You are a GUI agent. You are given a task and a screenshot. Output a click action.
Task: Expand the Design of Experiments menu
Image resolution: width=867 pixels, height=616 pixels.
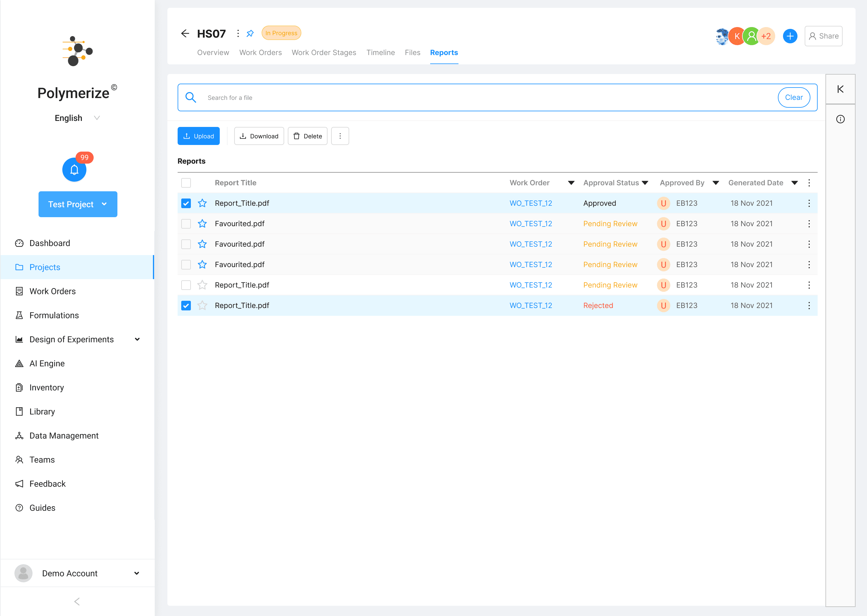coord(137,340)
